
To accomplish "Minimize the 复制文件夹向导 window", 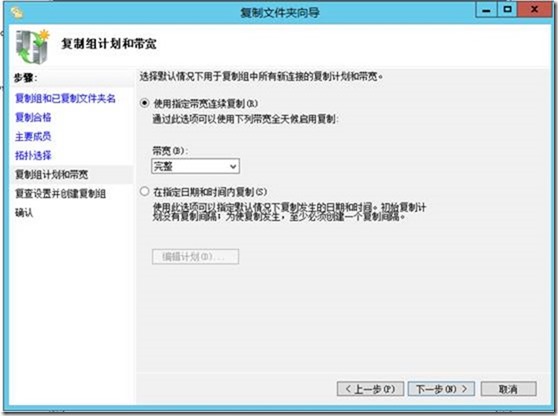I will point(486,10).
